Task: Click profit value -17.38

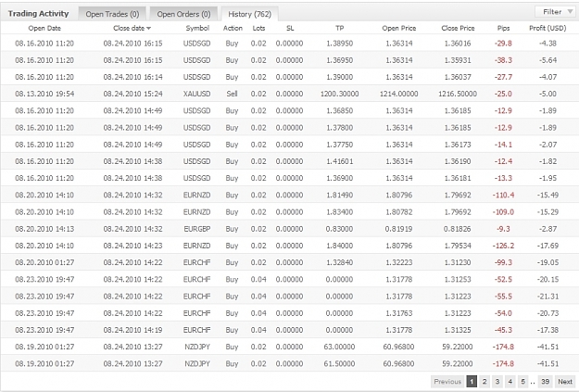Action: click(x=548, y=330)
